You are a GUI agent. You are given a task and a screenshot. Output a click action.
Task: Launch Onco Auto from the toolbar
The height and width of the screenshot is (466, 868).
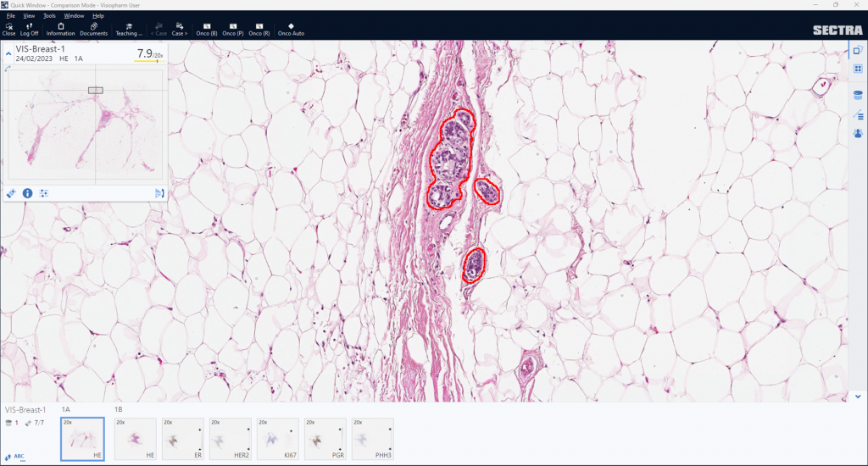click(x=291, y=29)
